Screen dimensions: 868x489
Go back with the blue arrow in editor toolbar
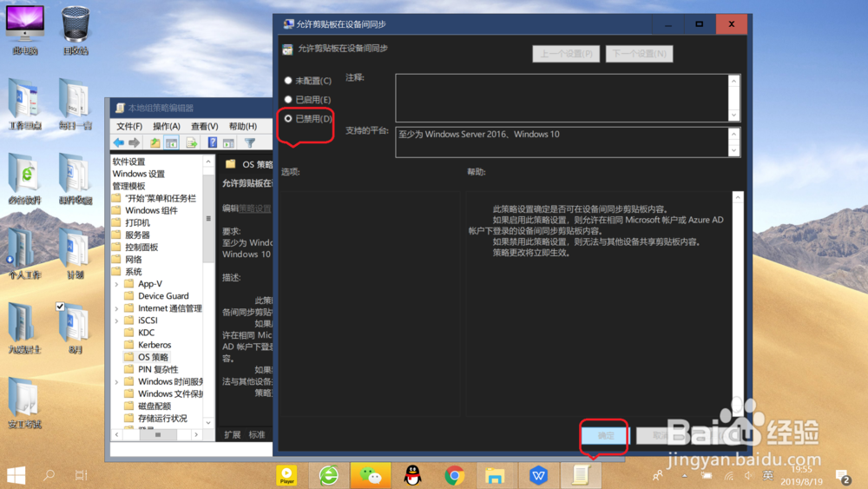coord(118,143)
